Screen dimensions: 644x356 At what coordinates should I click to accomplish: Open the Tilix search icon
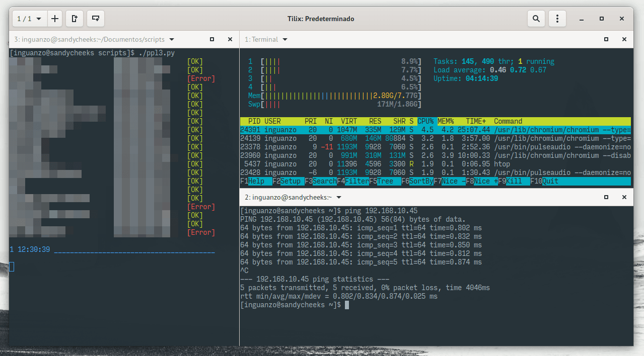536,19
